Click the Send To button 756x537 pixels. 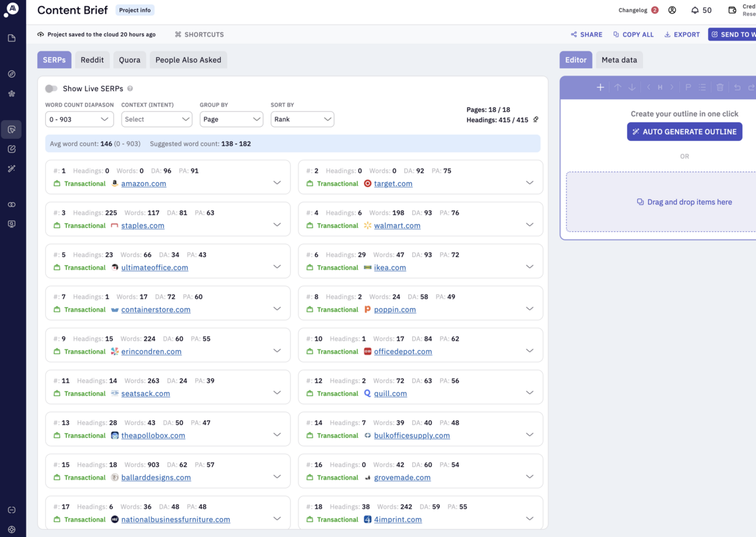point(732,34)
